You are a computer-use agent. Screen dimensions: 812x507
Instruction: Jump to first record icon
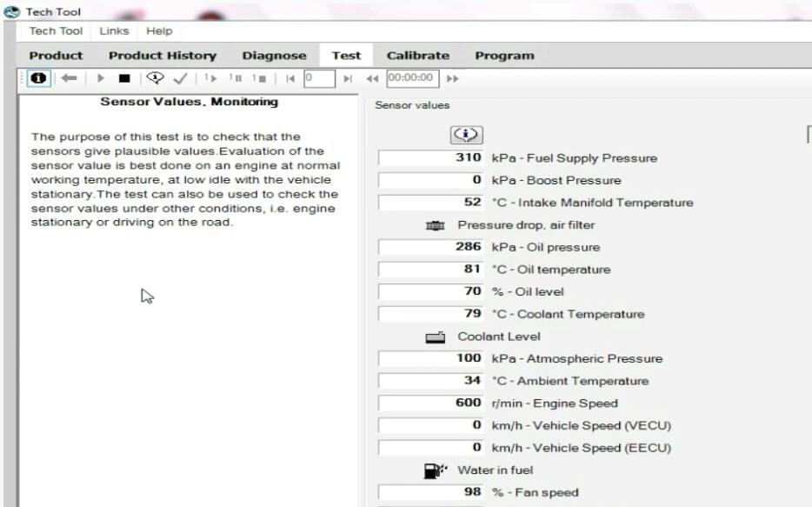click(x=290, y=79)
